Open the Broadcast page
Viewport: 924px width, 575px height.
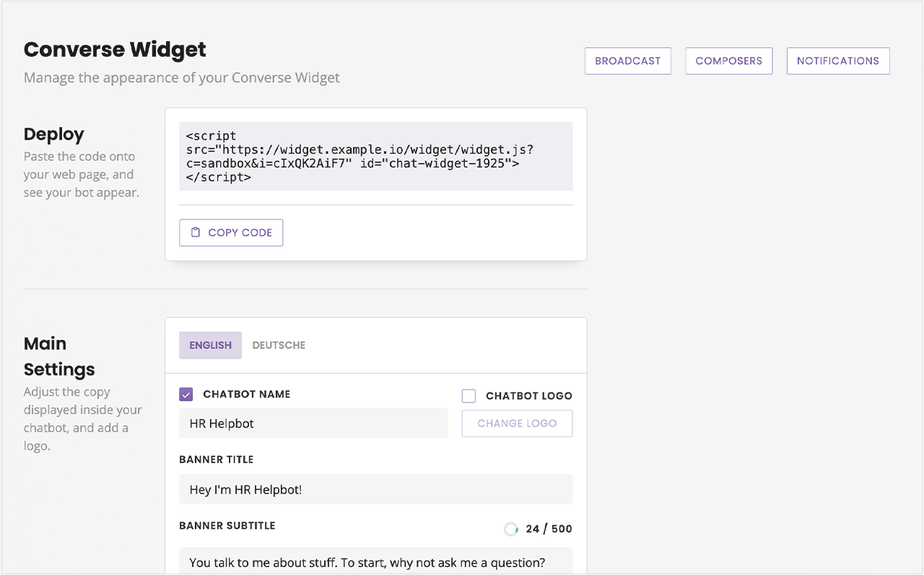(628, 61)
